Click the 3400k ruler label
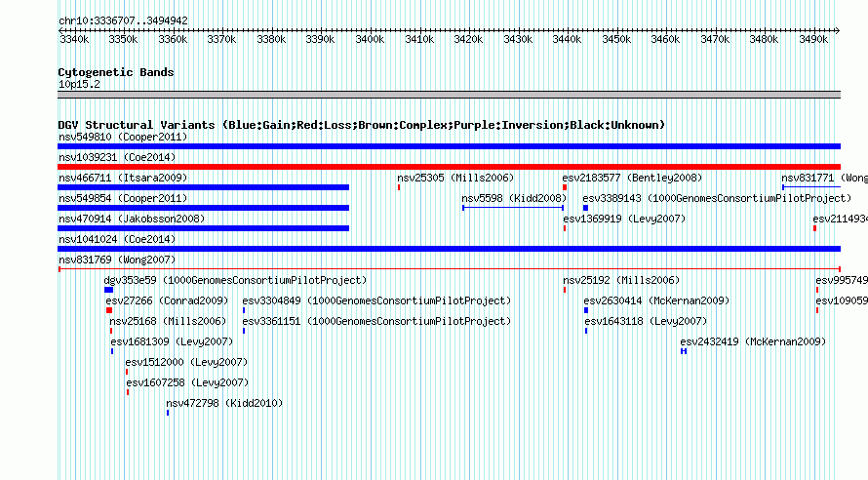Viewport: 868px width, 480px height. 370,39
